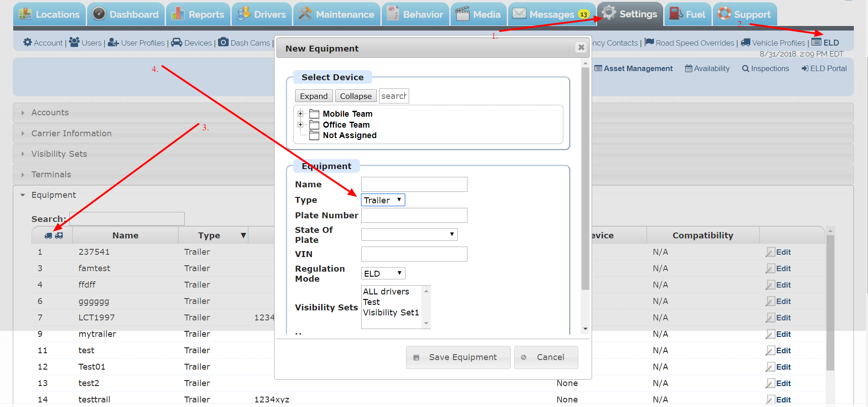Click the equipment table Search field
Viewport: 868px width, 407px height.
pos(127,219)
